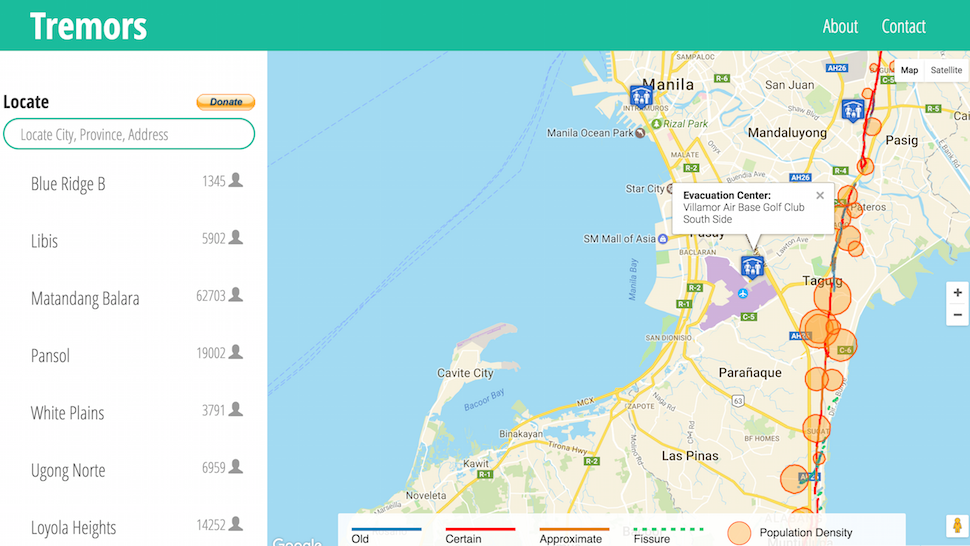This screenshot has height=546, width=970.
Task: Focus the Locate City, Province, Address field
Action: tap(129, 134)
